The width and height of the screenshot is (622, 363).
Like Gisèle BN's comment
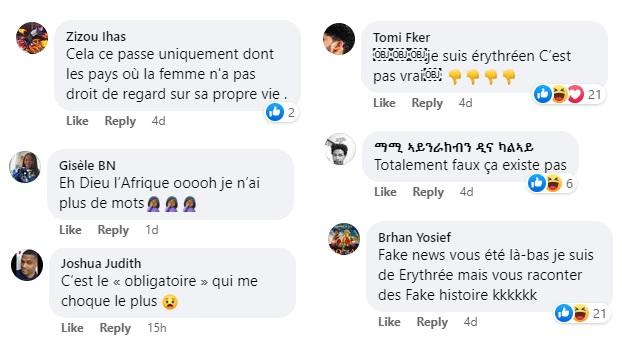click(70, 230)
